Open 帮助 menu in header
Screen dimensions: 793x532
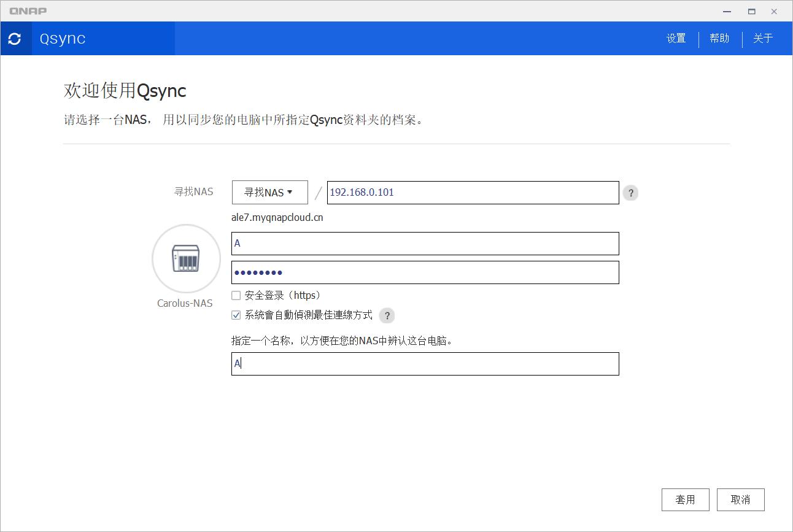pos(719,38)
